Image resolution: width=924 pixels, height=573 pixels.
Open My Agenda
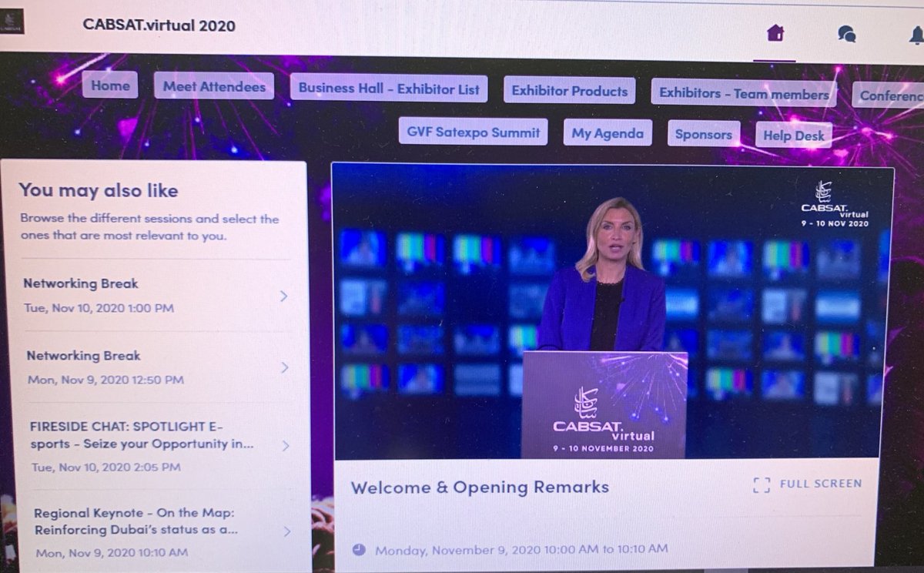(608, 133)
